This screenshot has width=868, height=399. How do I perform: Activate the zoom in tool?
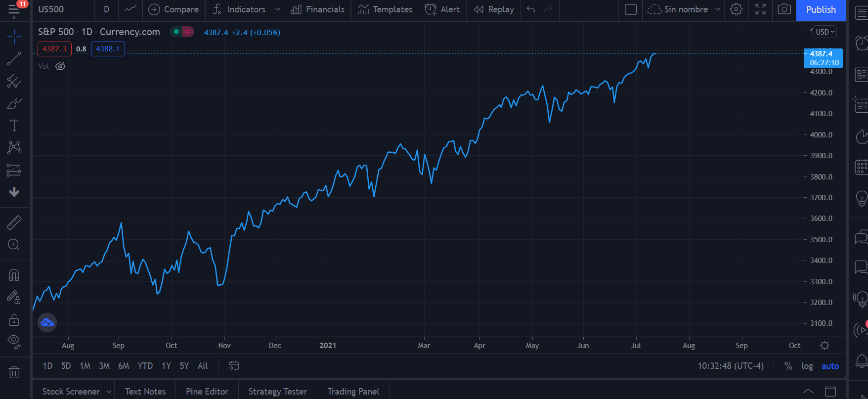(x=14, y=245)
